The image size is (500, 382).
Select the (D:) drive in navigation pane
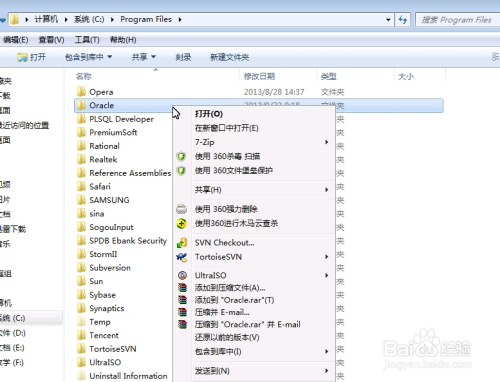click(x=13, y=333)
